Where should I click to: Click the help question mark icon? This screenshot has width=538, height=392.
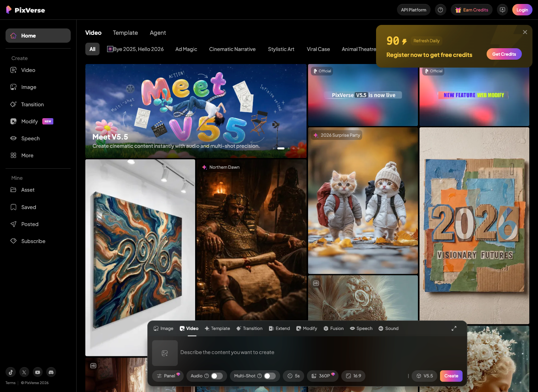(440, 10)
